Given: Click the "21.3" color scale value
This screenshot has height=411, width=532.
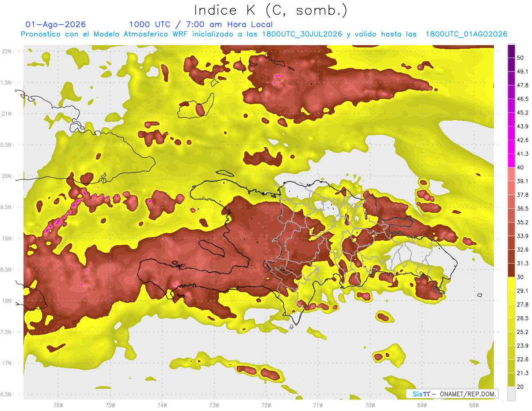Looking at the screenshot, I should point(523,373).
